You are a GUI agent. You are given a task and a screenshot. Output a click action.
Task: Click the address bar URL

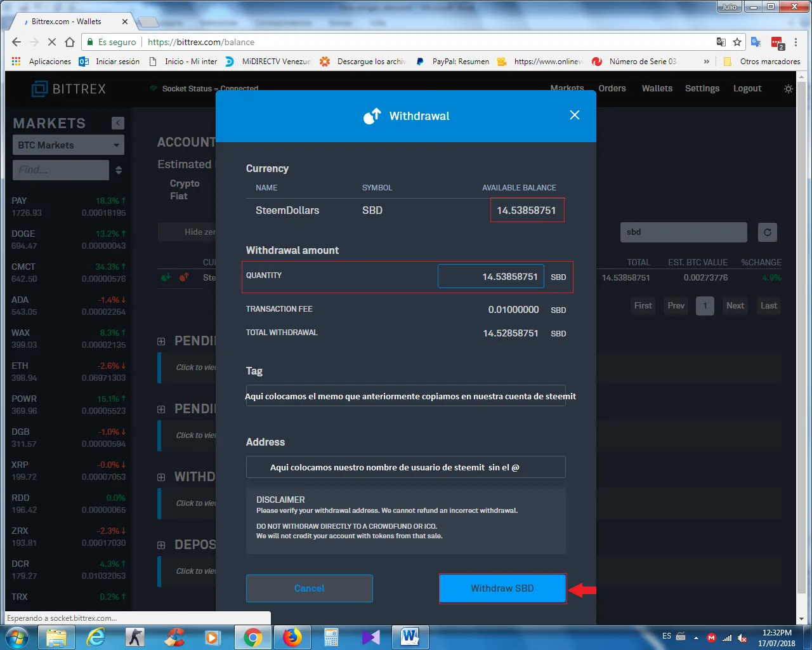tap(201, 42)
